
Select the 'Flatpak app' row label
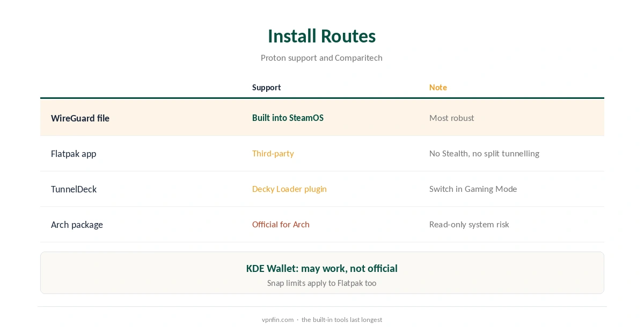tap(74, 154)
